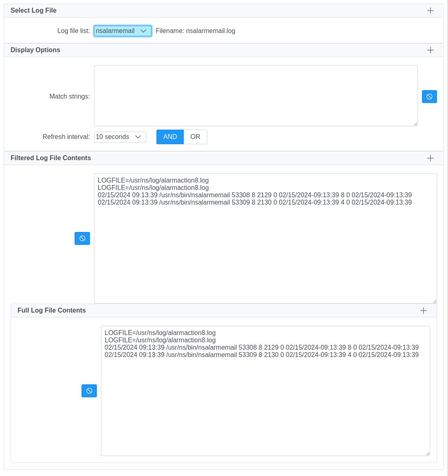448x476 pixels.
Task: Switch match mode to OR
Action: point(195,137)
